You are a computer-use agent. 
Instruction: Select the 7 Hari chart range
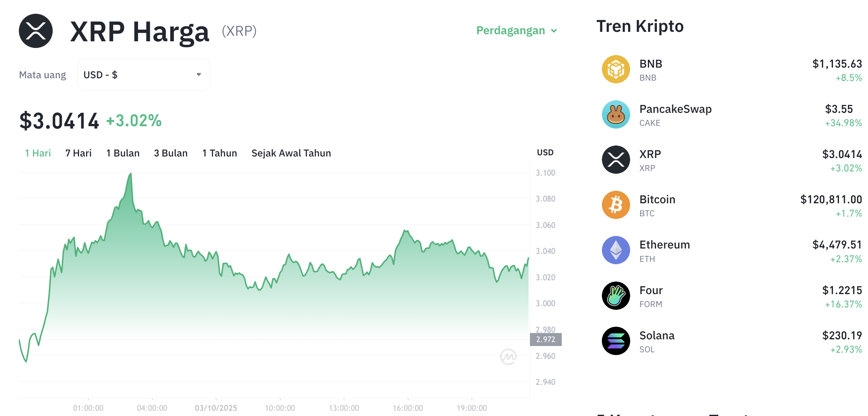point(78,153)
